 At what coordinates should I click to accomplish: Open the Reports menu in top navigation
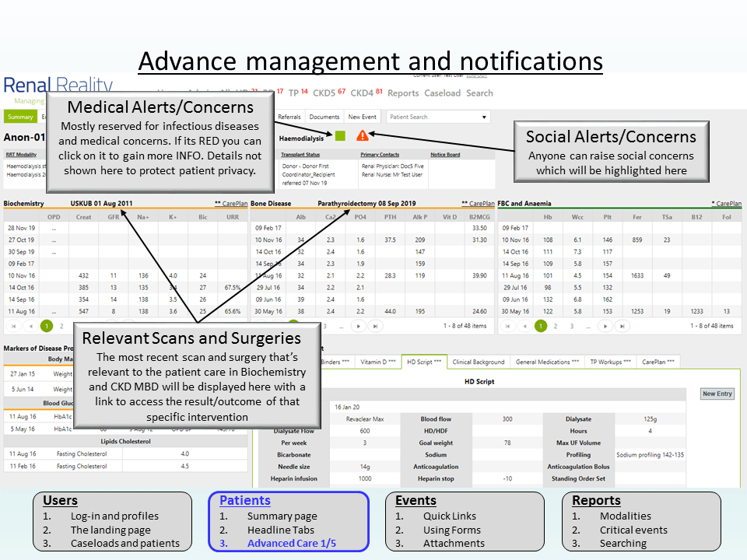click(403, 93)
